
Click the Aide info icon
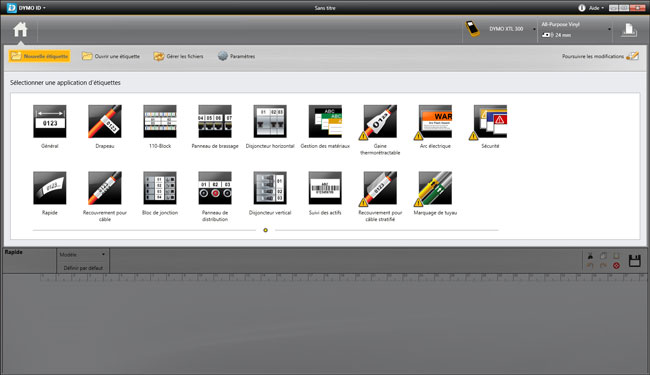click(582, 8)
